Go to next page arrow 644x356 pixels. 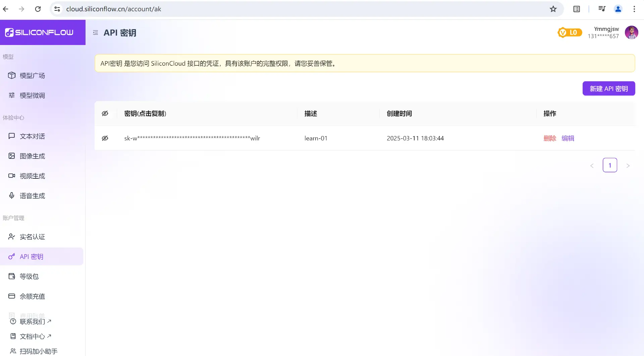click(628, 166)
